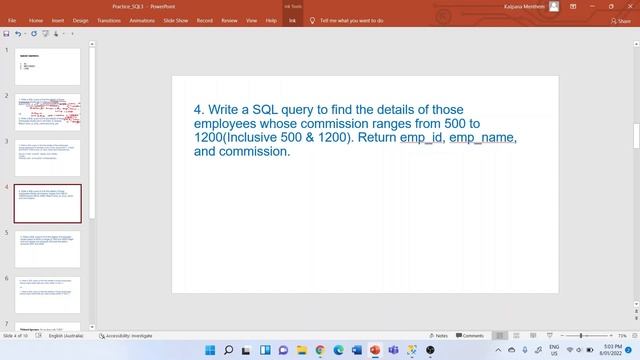The image size is (640, 360).
Task: Click the slide question text box
Action: point(355,130)
